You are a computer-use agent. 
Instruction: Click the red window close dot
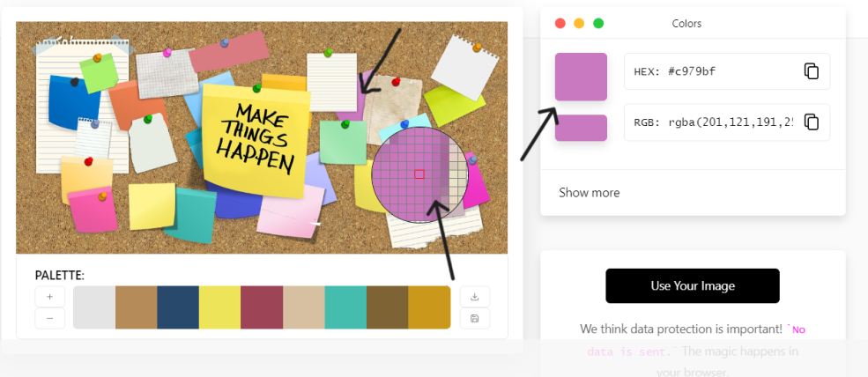(x=560, y=23)
